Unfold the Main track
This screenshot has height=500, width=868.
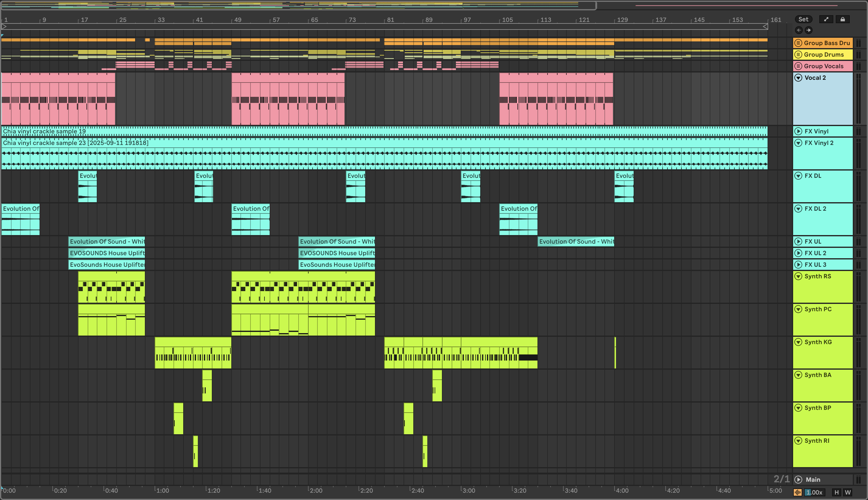click(798, 480)
